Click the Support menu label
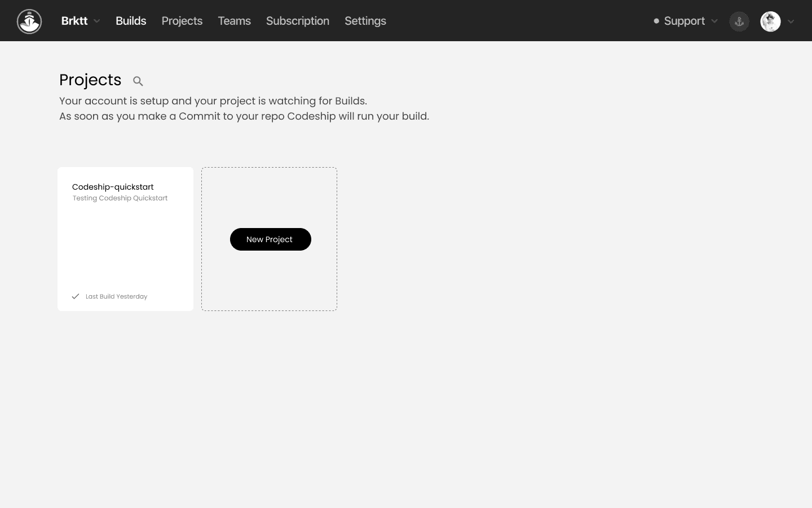The width and height of the screenshot is (812, 508). [x=685, y=21]
